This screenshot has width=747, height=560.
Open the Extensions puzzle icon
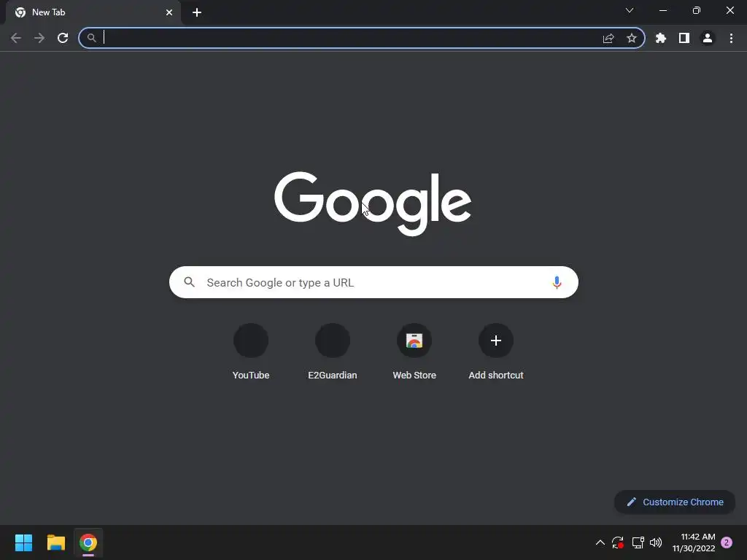point(661,38)
